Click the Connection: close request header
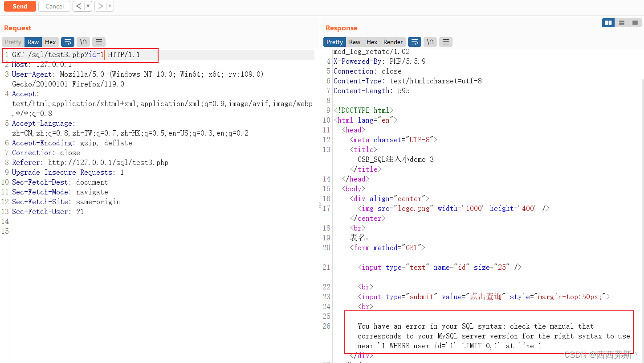Screen dimensions: 644x363 [46, 153]
